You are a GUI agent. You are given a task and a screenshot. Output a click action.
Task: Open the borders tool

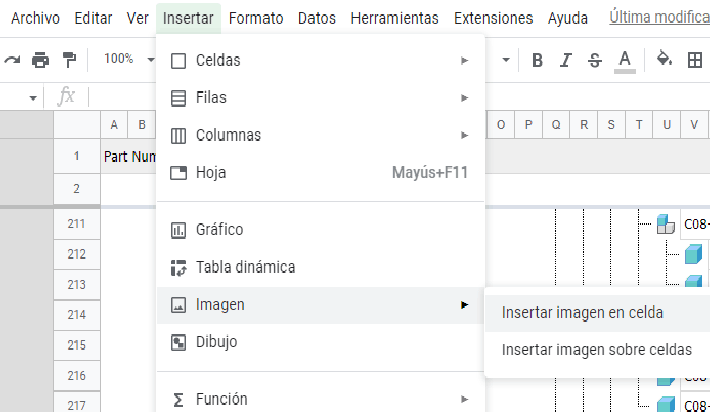695,60
